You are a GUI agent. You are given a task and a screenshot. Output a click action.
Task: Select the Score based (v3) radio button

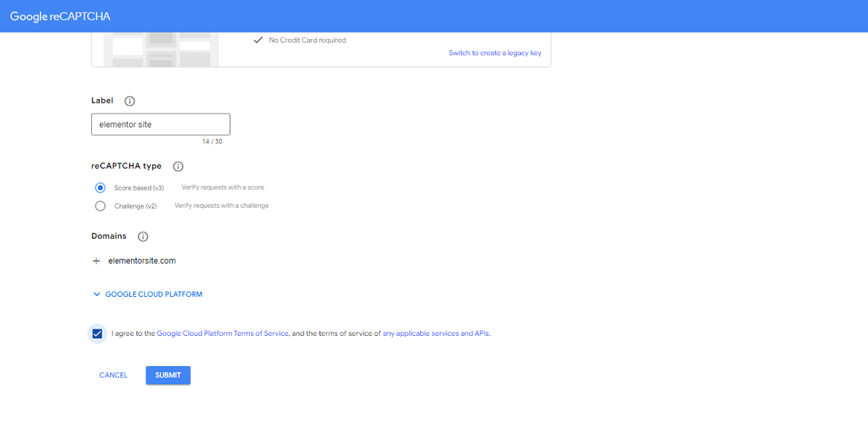point(101,187)
